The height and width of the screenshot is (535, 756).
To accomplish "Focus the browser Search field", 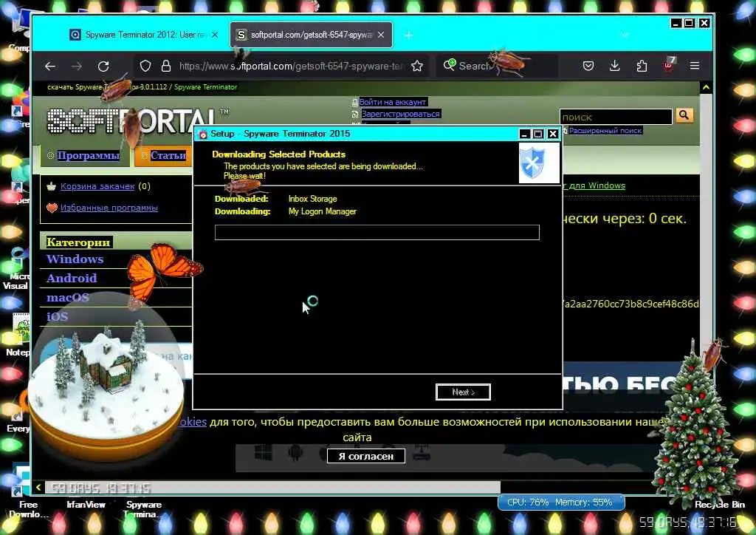I will click(497, 66).
